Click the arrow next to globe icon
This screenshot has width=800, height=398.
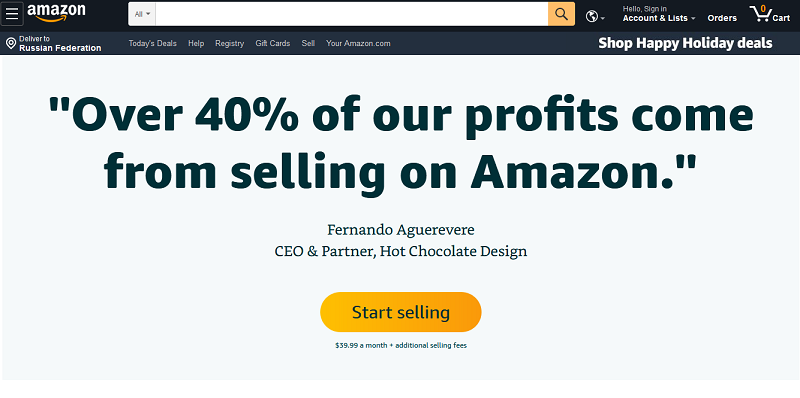[x=603, y=18]
